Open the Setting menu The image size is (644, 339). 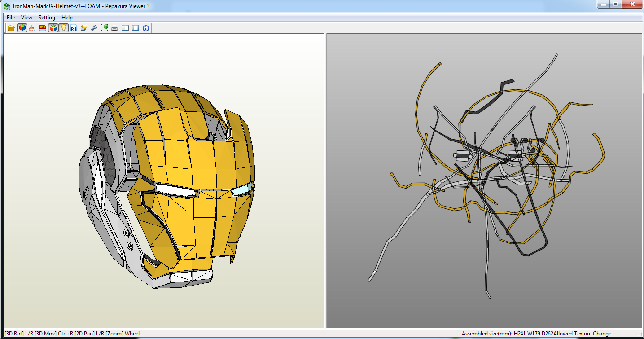(47, 18)
